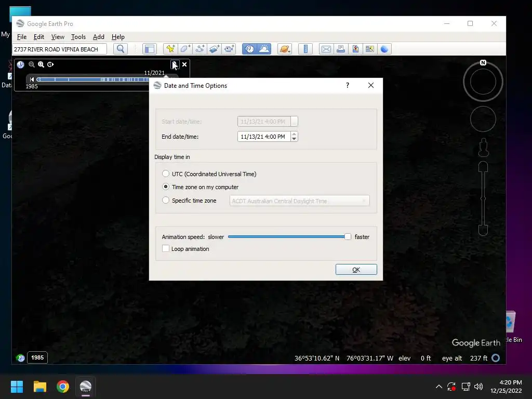Open the planet switcher icon

284,49
